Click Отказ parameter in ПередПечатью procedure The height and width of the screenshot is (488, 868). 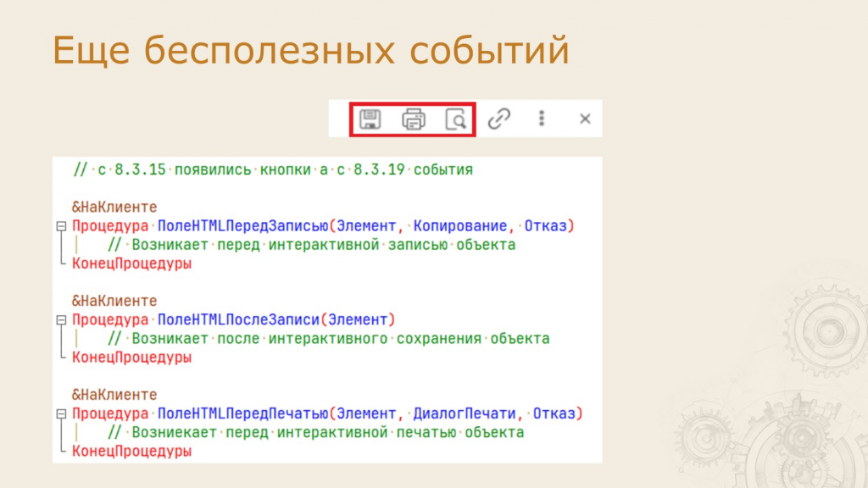click(x=554, y=413)
